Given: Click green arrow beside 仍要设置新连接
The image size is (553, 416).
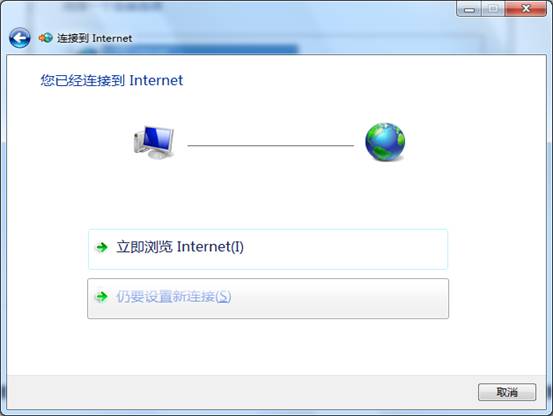Looking at the screenshot, I should (102, 297).
